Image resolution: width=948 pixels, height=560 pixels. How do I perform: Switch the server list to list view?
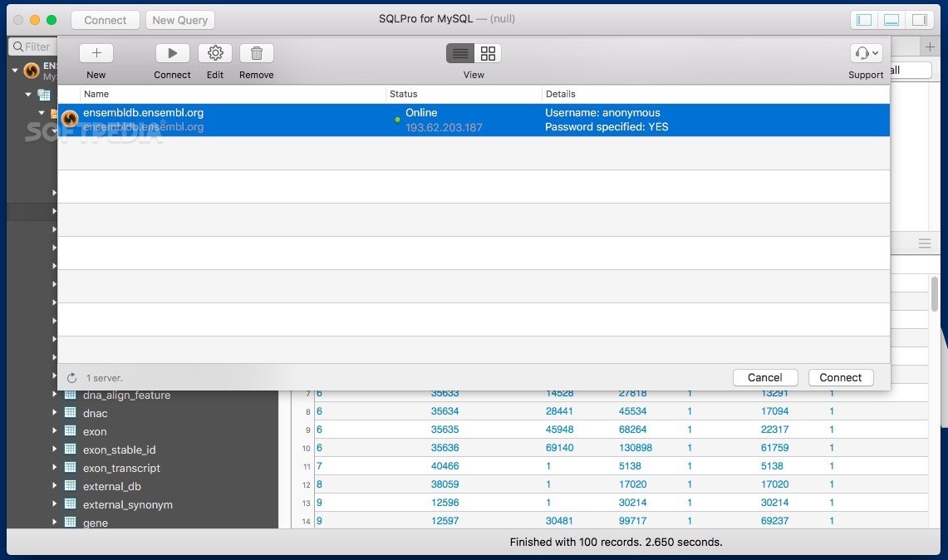459,53
